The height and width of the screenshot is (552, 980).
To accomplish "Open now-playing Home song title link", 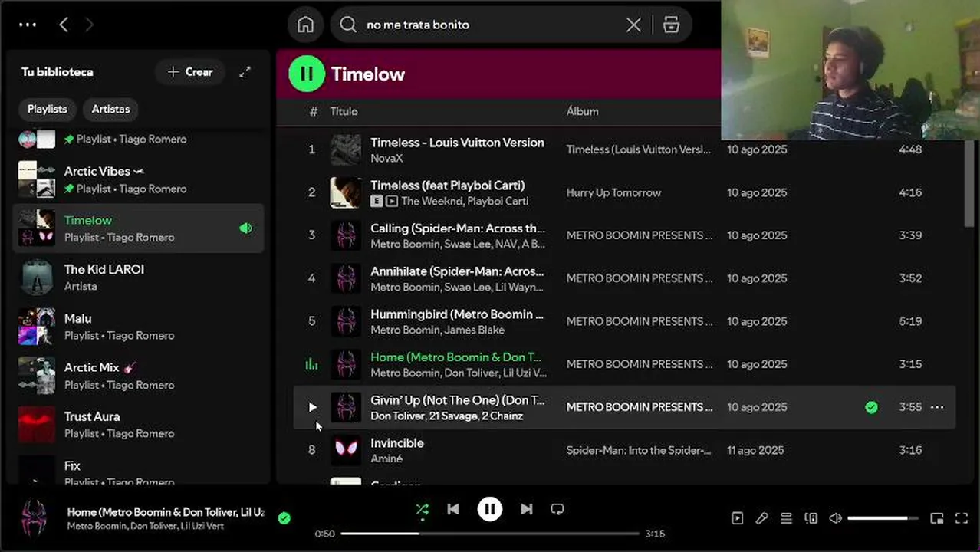I will point(166,512).
